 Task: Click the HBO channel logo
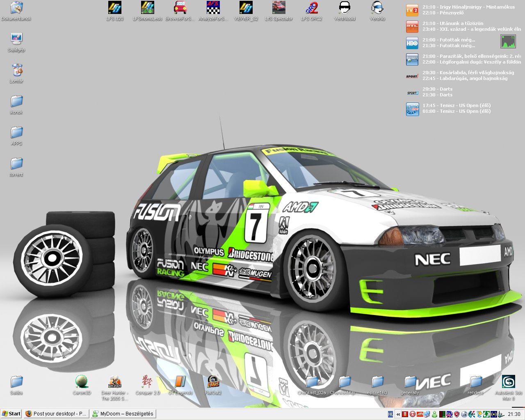click(412, 43)
